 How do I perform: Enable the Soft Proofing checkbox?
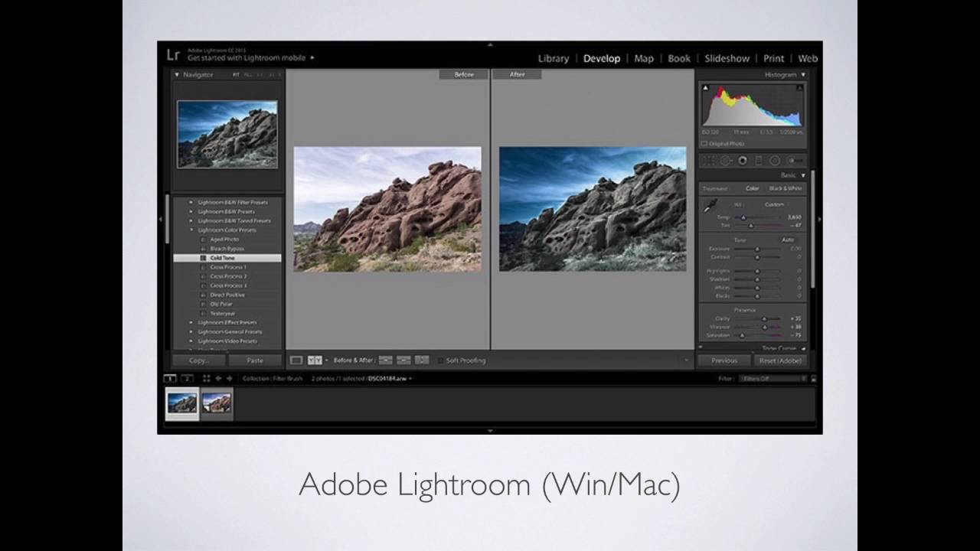(440, 360)
